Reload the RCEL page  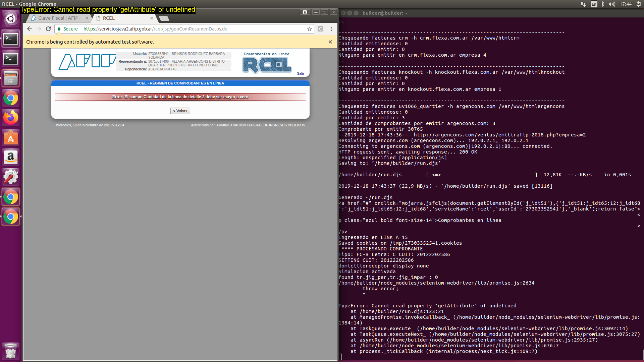click(48, 29)
